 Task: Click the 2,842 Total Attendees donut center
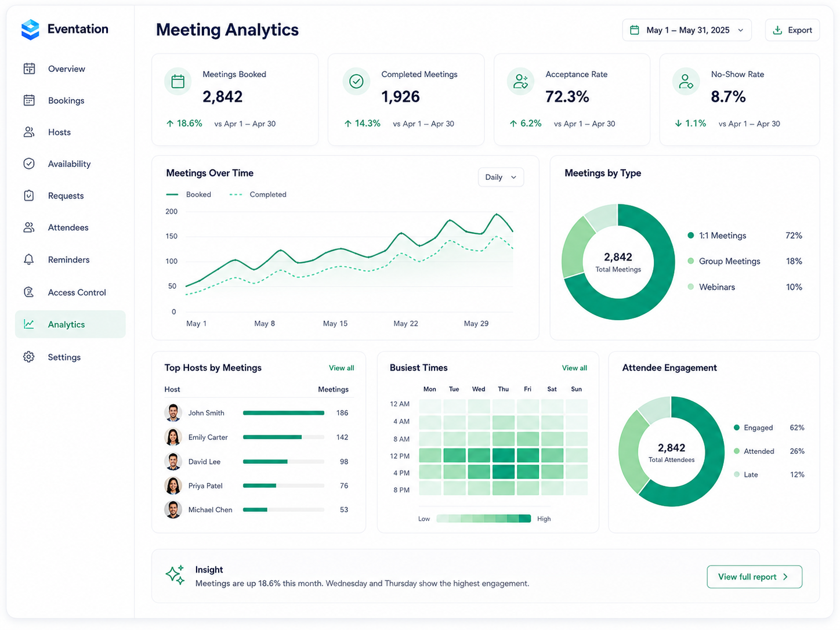(672, 452)
